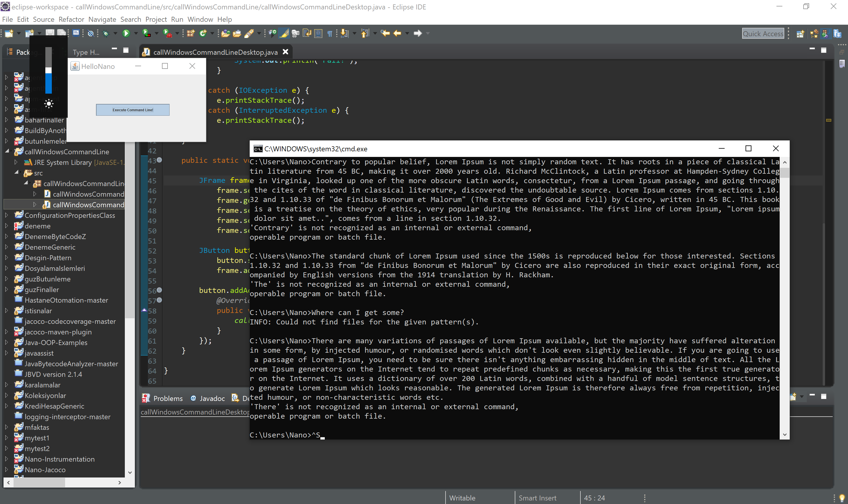848x504 pixels.
Task: Open a new perspective with the Open Perspective icon
Action: [x=801, y=33]
